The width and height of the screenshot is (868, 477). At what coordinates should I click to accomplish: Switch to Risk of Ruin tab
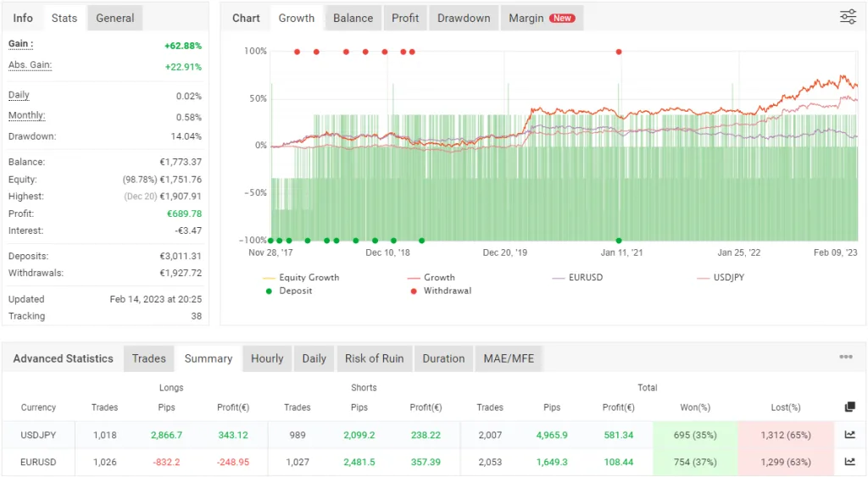tap(374, 358)
